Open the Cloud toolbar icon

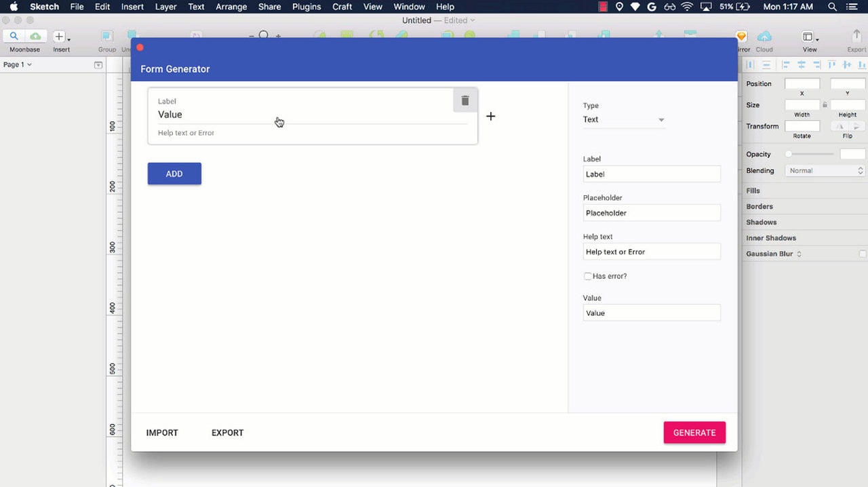coord(764,37)
